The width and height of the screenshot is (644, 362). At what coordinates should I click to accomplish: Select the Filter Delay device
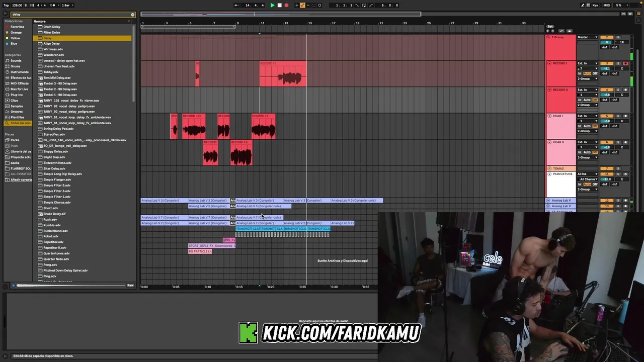52,32
